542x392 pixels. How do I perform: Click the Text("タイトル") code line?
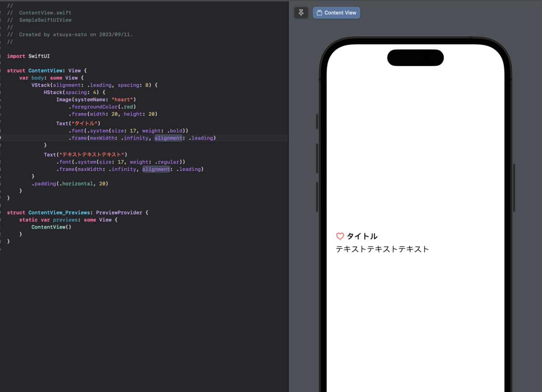(x=78, y=123)
